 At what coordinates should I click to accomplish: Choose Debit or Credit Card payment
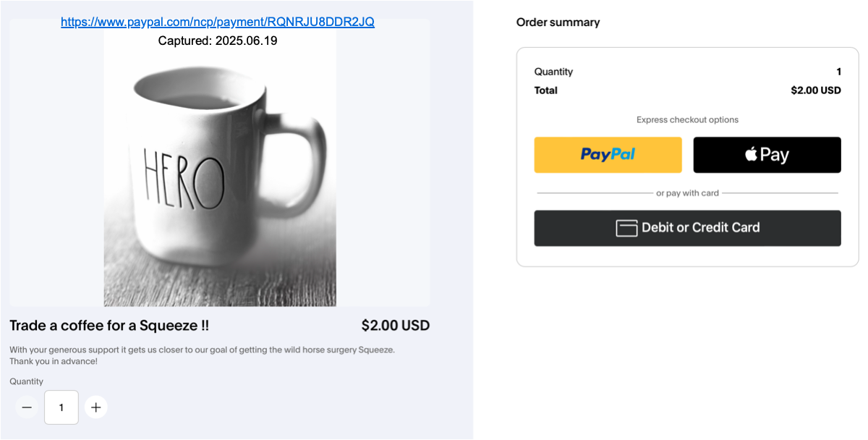click(687, 228)
